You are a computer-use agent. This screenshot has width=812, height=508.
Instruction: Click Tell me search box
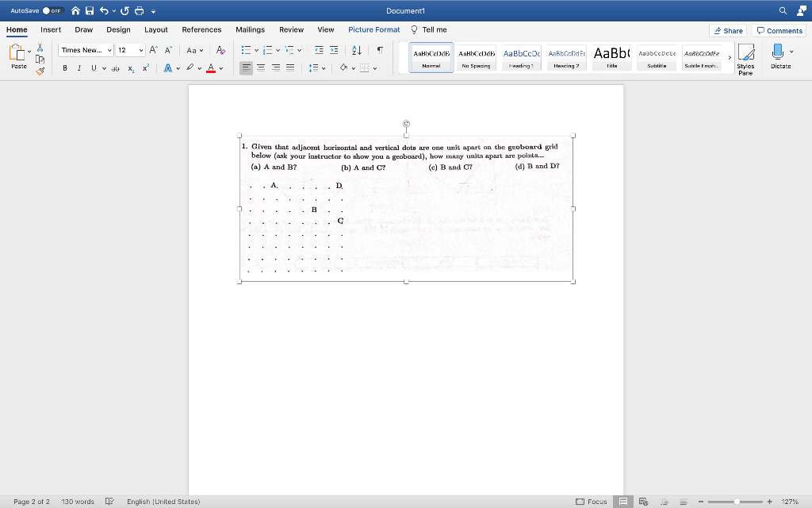point(429,29)
